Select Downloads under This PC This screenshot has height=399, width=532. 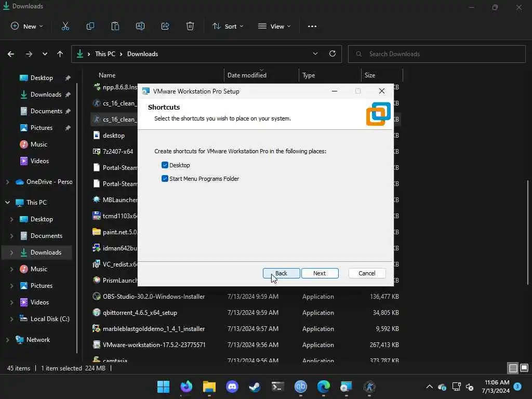46,252
